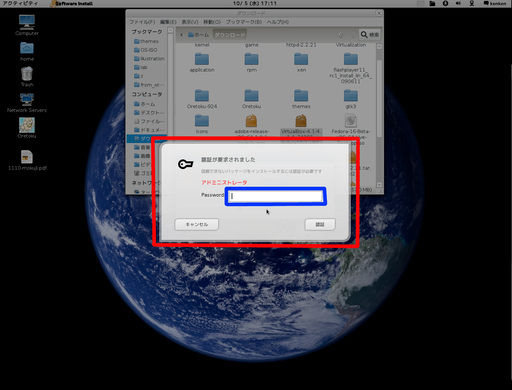
Task: Select the rpm folder
Action: click(252, 63)
